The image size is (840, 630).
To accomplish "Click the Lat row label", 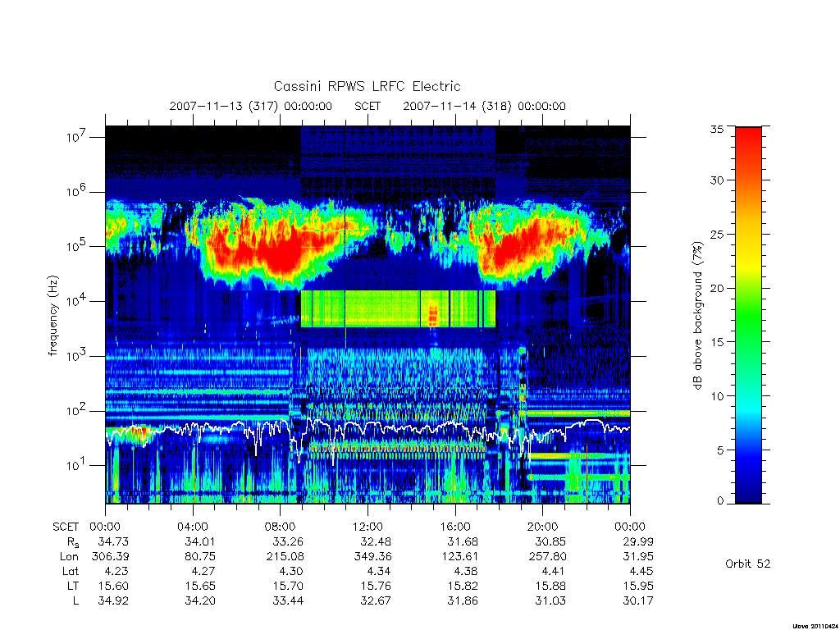I will pos(71,571).
